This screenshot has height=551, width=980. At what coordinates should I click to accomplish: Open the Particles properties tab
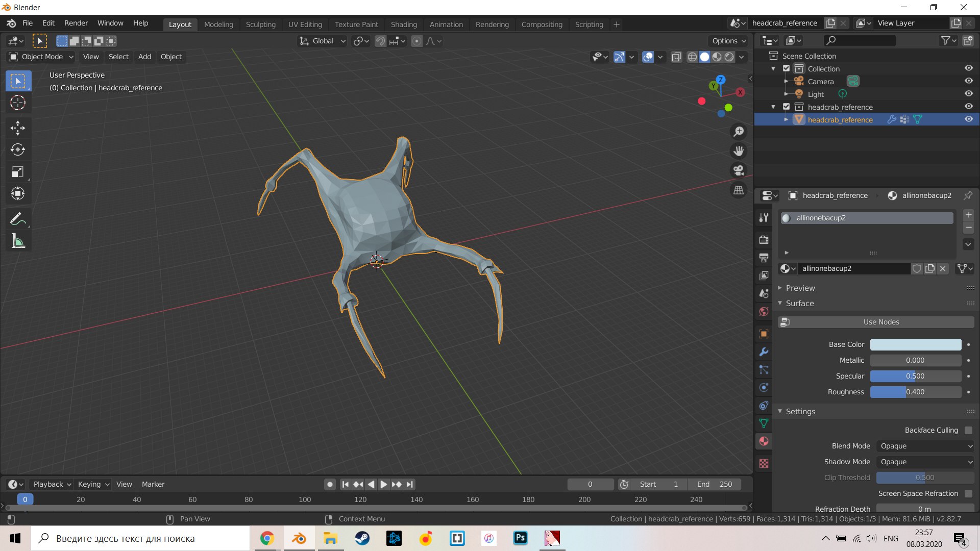point(764,370)
